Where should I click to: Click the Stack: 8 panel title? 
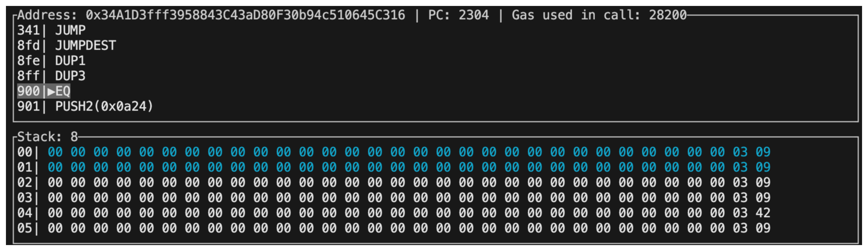pyautogui.click(x=48, y=137)
